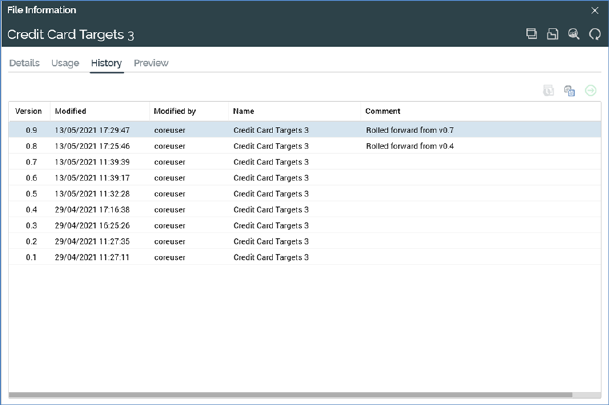The height and width of the screenshot is (405, 609).
Task: Select the version 0.5 cell
Action: (x=31, y=194)
